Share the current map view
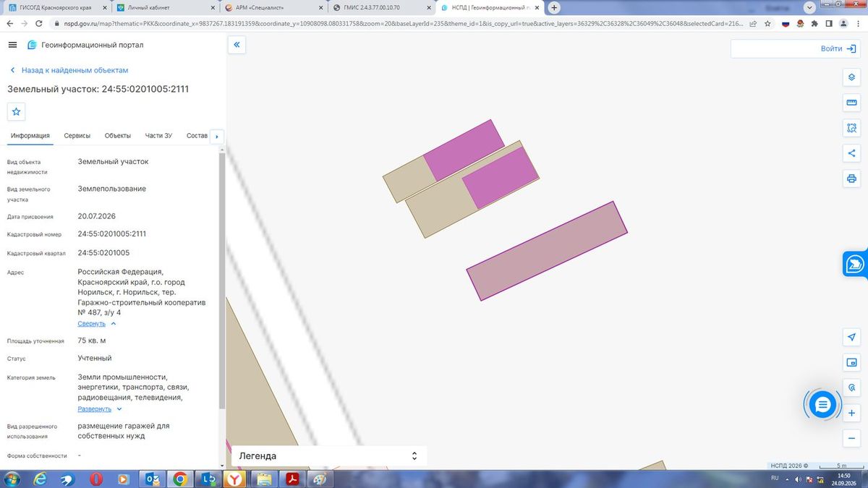Viewport: 868px width, 488px height. point(851,153)
